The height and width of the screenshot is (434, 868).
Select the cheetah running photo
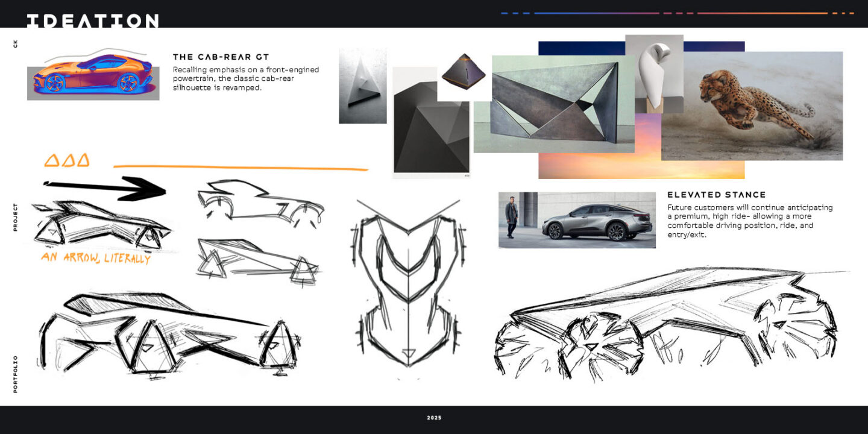[753, 105]
